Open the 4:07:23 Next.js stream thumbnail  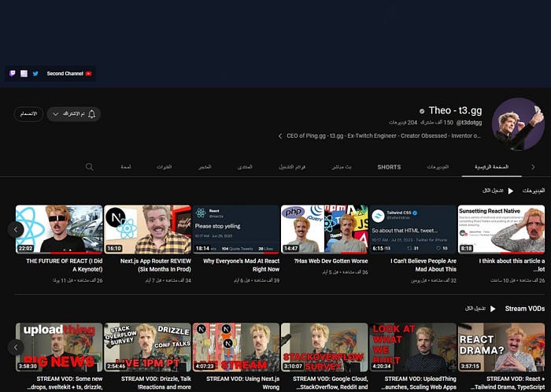[x=236, y=347]
